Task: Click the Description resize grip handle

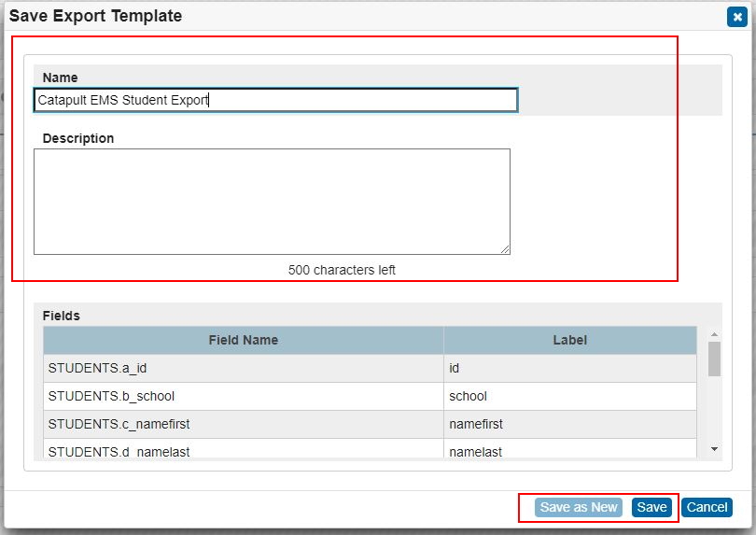Action: (505, 249)
